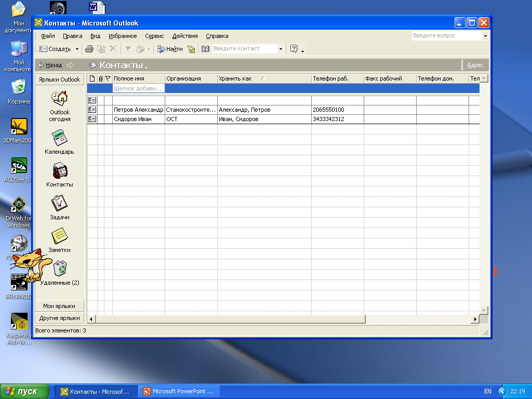The width and height of the screenshot is (532, 399).
Task: Switch to Microsoft PowerPoint taskbar button
Action: tap(179, 392)
